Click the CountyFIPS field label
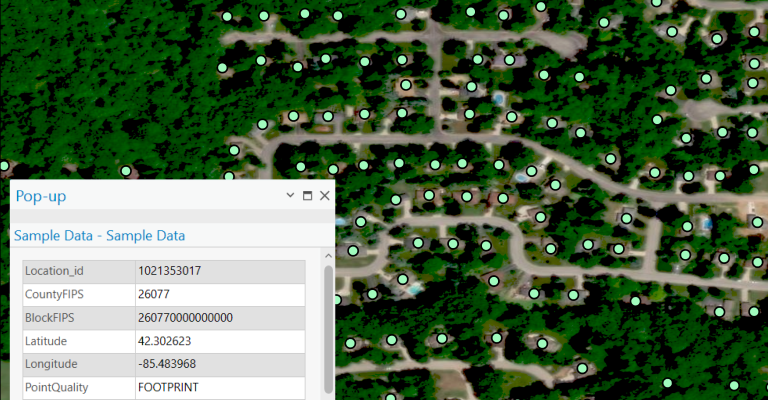The image size is (768, 400). [78, 295]
